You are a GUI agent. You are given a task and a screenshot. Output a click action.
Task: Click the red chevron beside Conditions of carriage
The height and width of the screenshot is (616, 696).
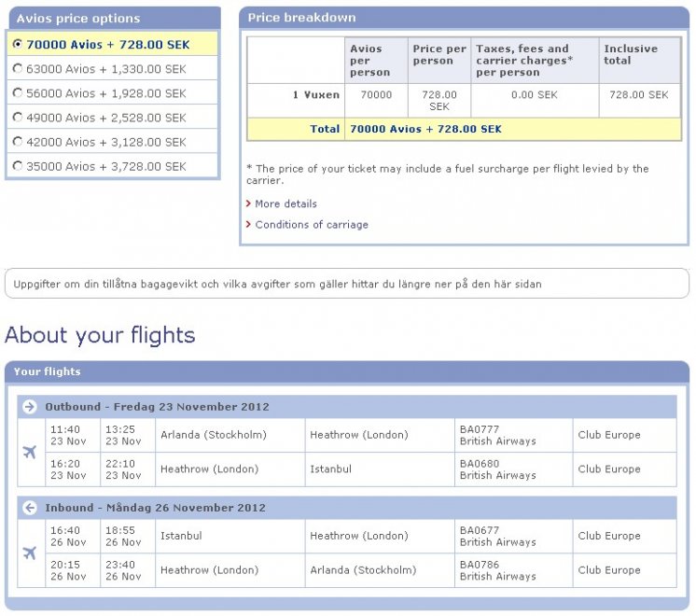[x=249, y=225]
